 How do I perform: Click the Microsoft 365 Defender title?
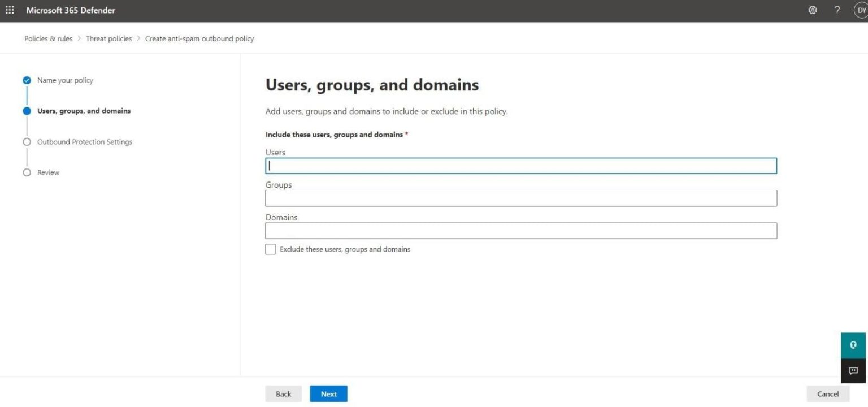[71, 10]
